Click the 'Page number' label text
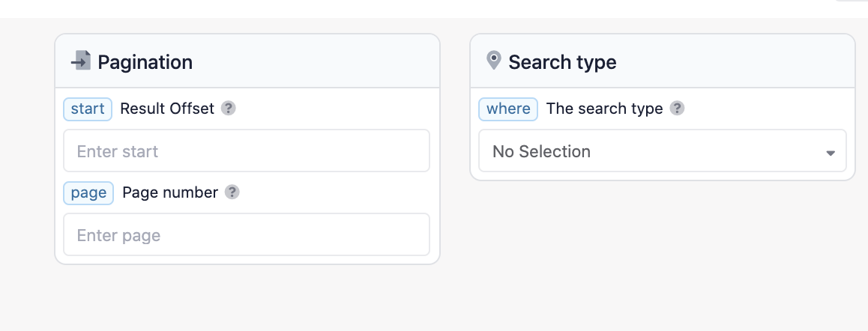Image resolution: width=868 pixels, height=331 pixels. click(x=170, y=192)
